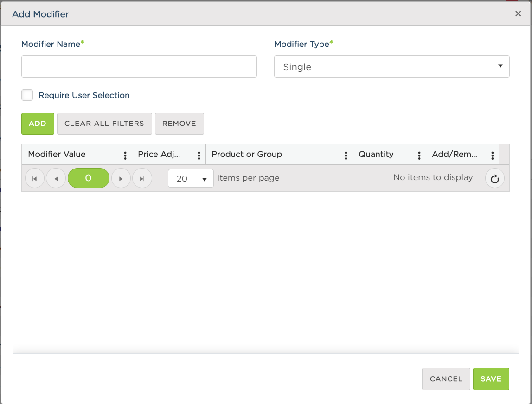Focus the Modifier Name text field
This screenshot has height=404, width=532.
point(139,66)
